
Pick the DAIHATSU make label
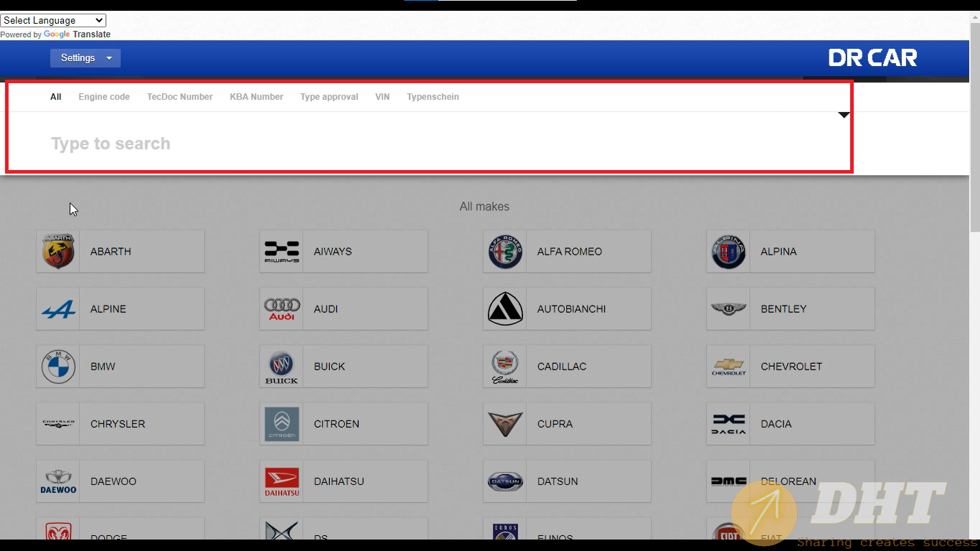339,481
